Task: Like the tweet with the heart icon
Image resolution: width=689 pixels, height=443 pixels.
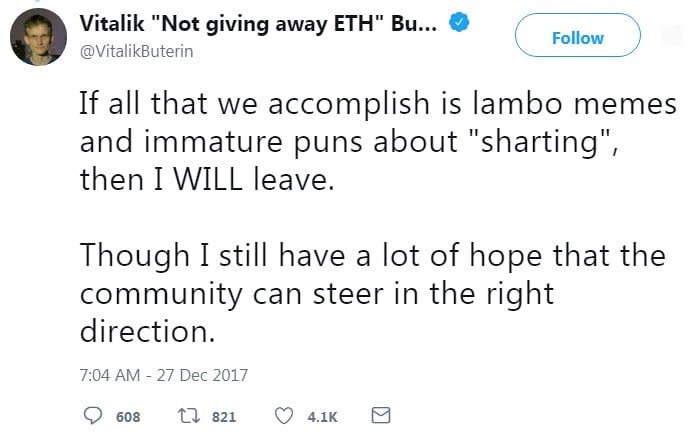Action: (x=284, y=416)
